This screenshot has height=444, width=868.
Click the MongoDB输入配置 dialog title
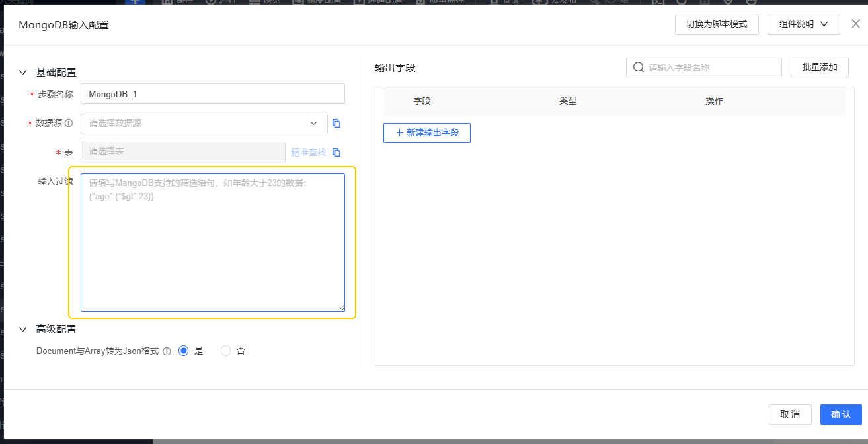[x=63, y=25]
